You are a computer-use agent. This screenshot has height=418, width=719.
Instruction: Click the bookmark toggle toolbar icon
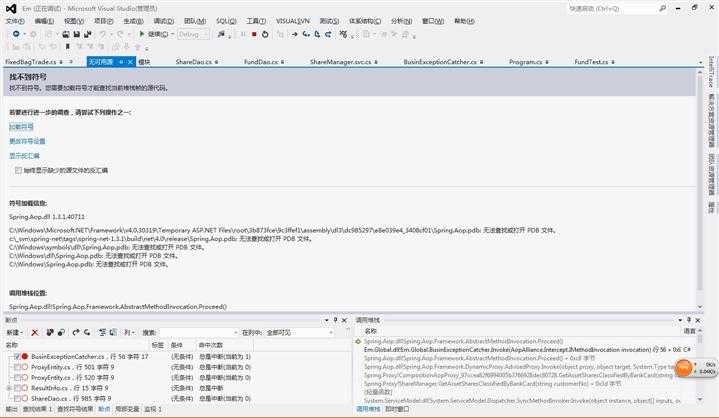[68, 46]
